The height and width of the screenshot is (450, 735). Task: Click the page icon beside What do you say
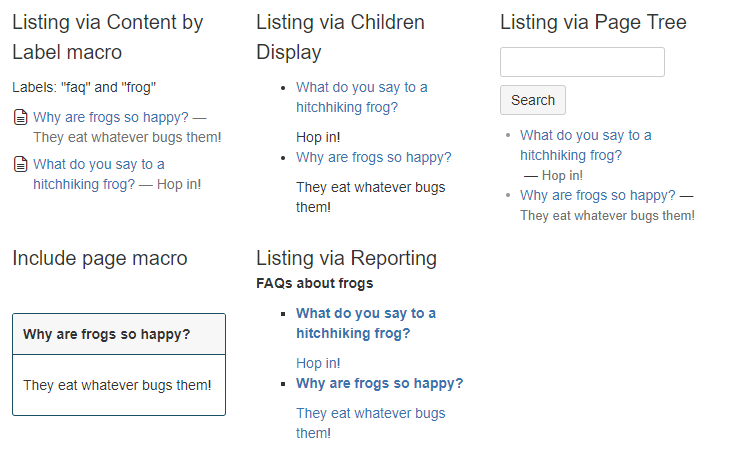pos(21,165)
